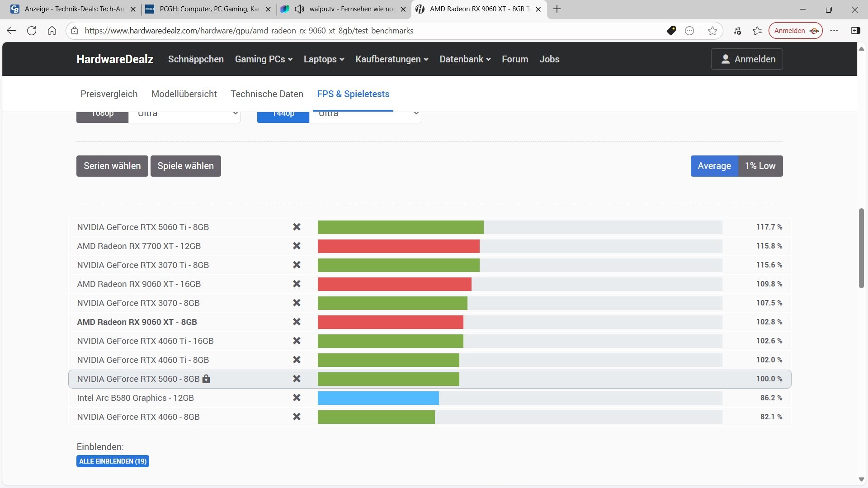Close the waipu.tv browser tab
Screen dimensions: 868x488
click(x=403, y=9)
